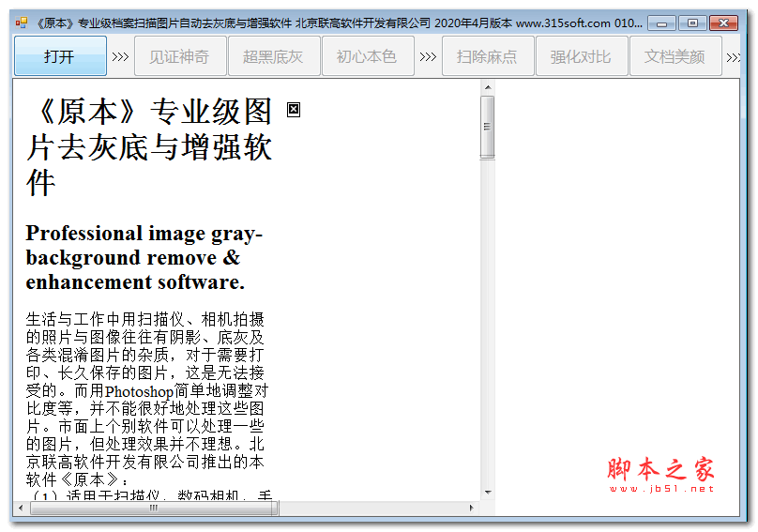Click the application icon in title bar
Image resolution: width=758 pixels, height=532 pixels.
[22, 23]
